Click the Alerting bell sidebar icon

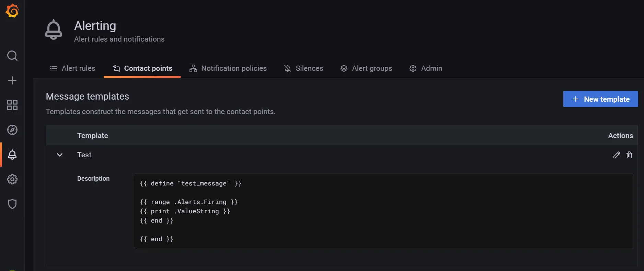pyautogui.click(x=12, y=155)
